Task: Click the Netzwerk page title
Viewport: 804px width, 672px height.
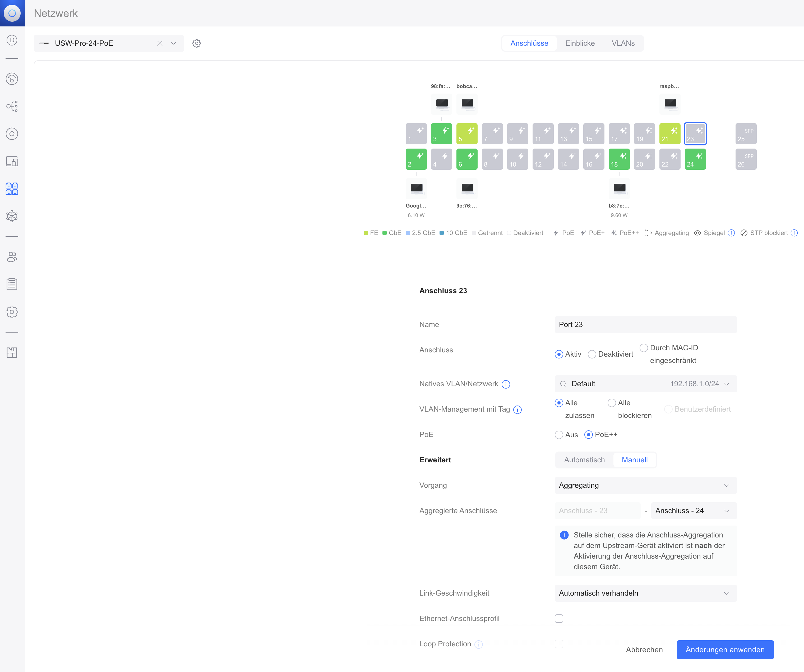Action: (56, 13)
